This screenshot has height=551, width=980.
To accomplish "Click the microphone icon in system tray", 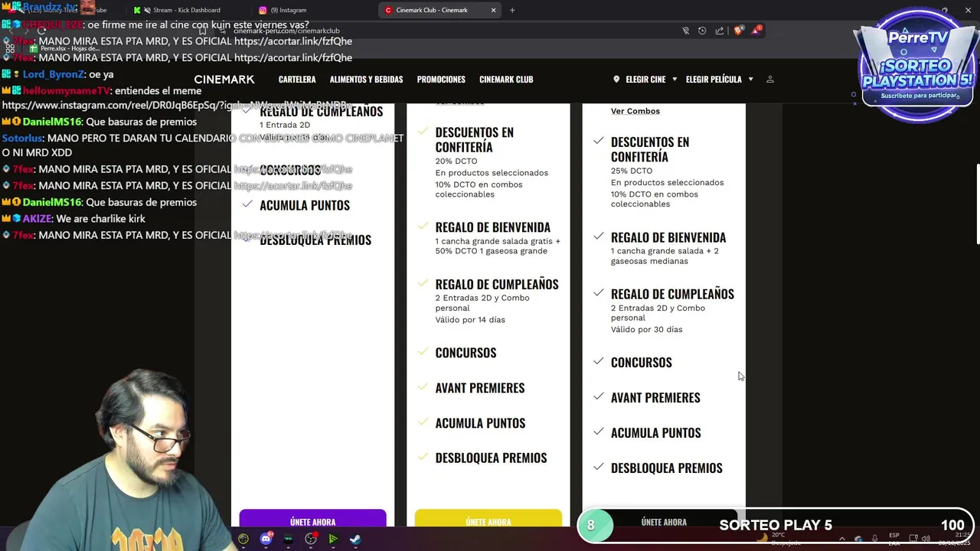I will (x=874, y=539).
